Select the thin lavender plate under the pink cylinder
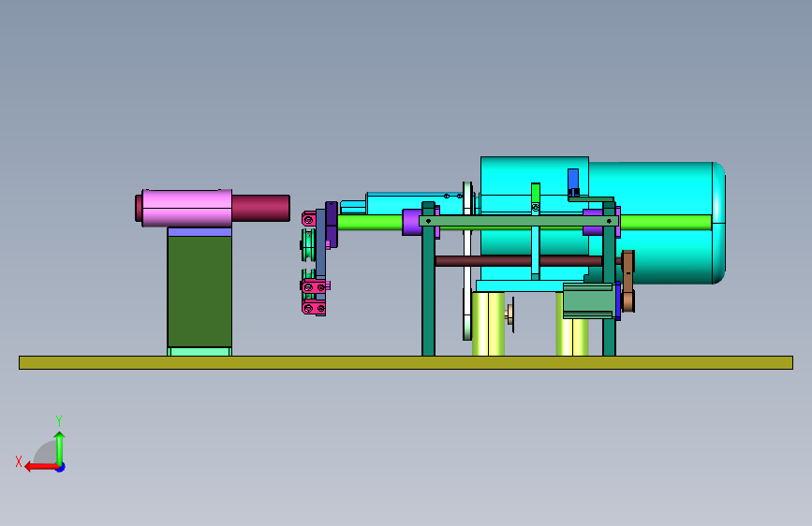The height and width of the screenshot is (526, 812). coord(199,232)
